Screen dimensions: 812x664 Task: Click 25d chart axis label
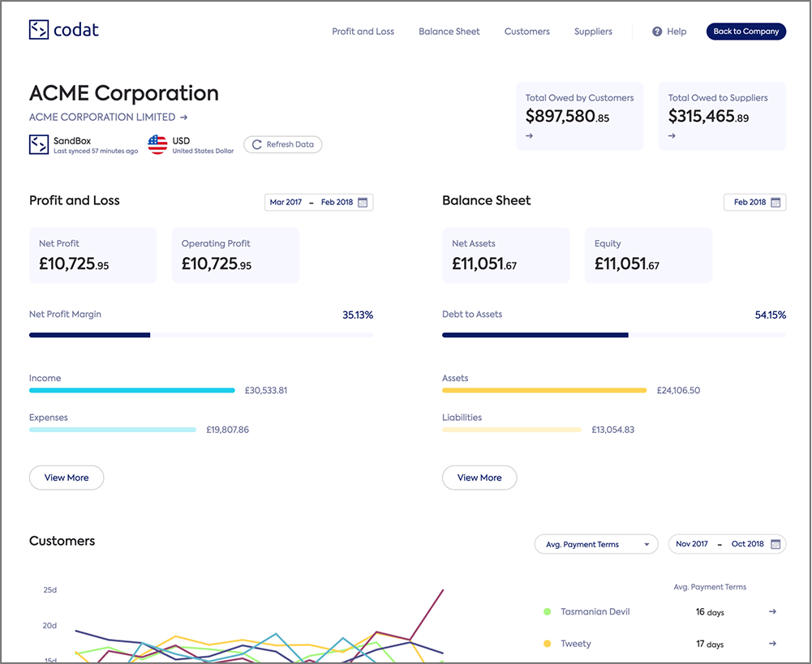[x=49, y=590]
